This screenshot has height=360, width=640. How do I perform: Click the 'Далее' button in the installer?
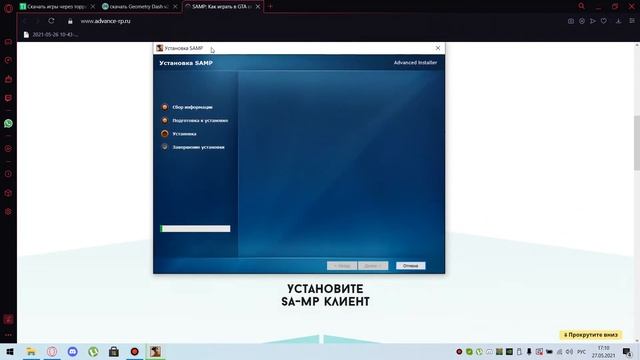point(373,266)
